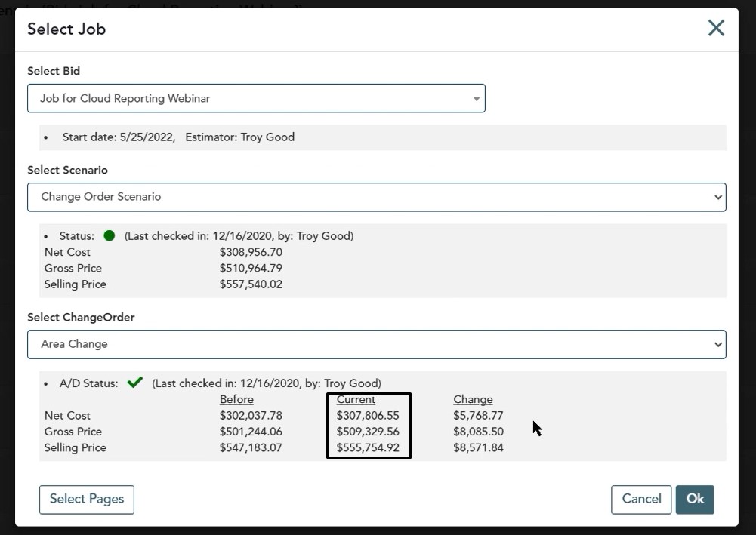
Task: Click the before Gross Price $501,244.06
Action: pyautogui.click(x=251, y=432)
